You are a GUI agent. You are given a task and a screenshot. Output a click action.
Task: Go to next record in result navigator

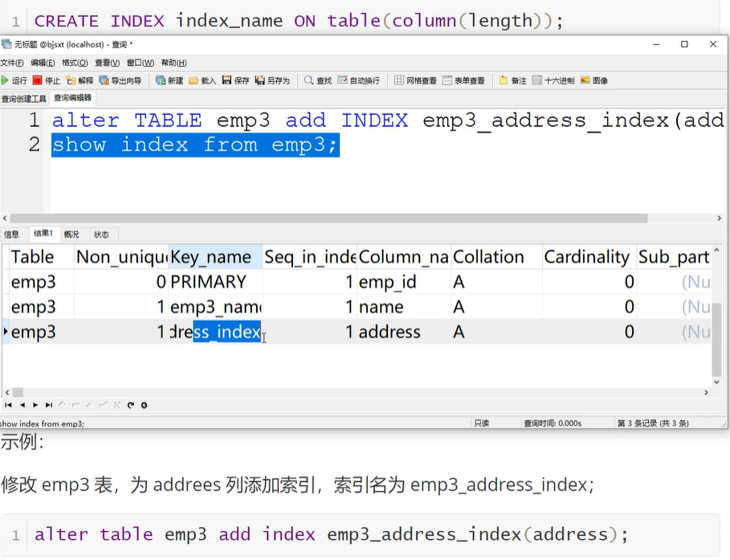click(35, 405)
